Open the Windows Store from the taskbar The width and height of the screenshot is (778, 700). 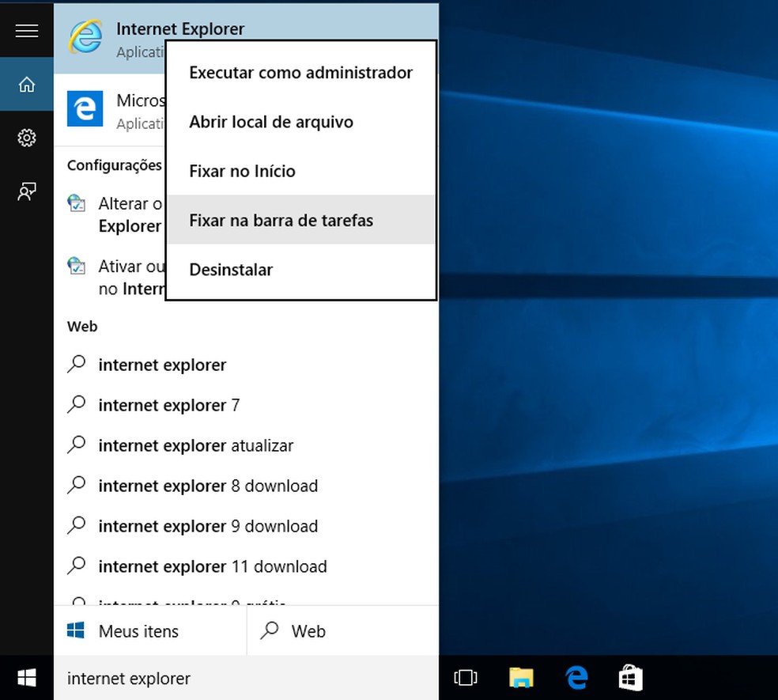(630, 678)
